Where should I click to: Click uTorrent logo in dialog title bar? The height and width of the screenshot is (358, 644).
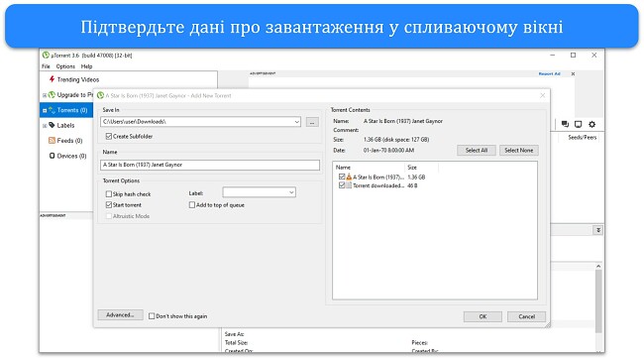(100, 95)
